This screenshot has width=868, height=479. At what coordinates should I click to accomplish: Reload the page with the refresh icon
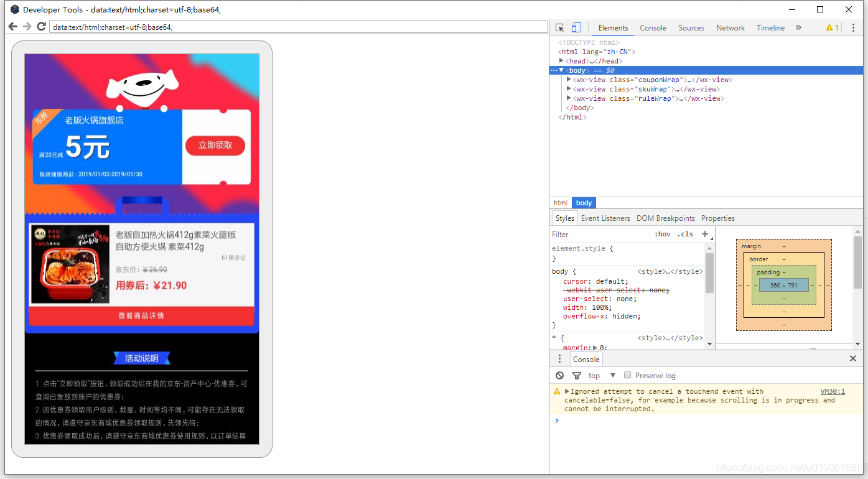coord(42,27)
